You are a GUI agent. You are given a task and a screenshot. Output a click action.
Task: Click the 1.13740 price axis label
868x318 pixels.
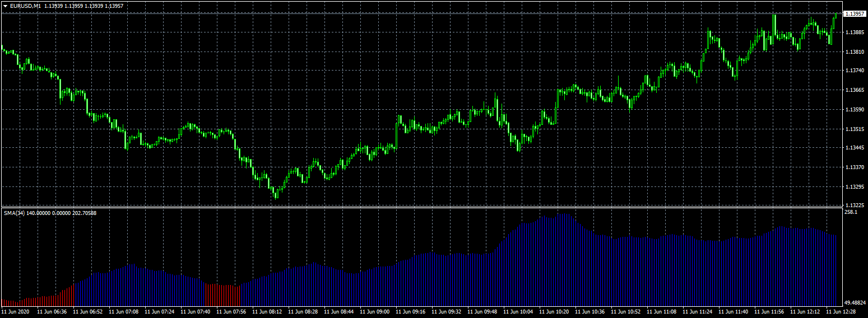point(855,71)
